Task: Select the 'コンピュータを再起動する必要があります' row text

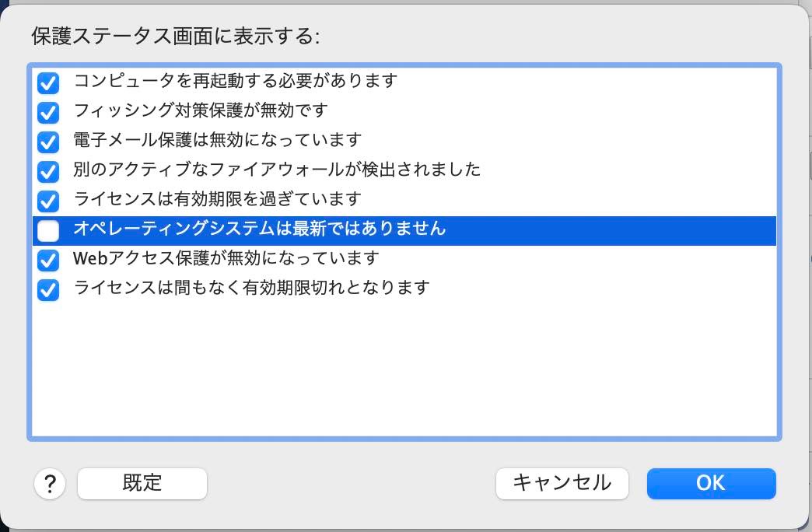Action: [236, 81]
